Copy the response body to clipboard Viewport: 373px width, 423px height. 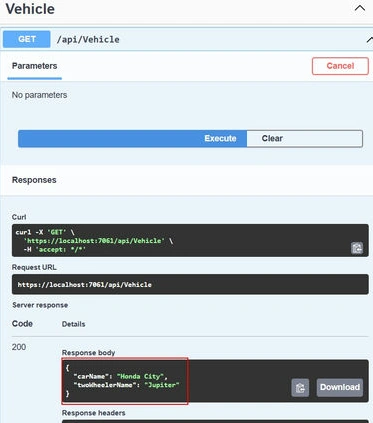(x=300, y=387)
